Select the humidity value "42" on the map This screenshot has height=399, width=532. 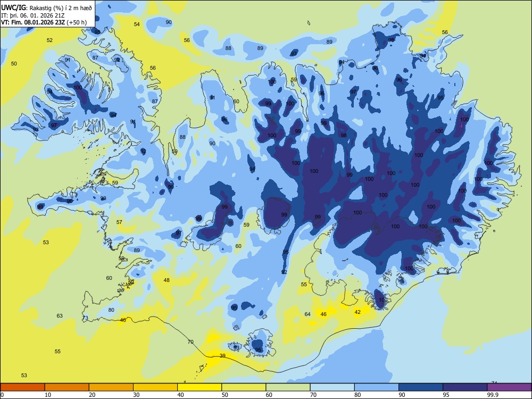358,312
